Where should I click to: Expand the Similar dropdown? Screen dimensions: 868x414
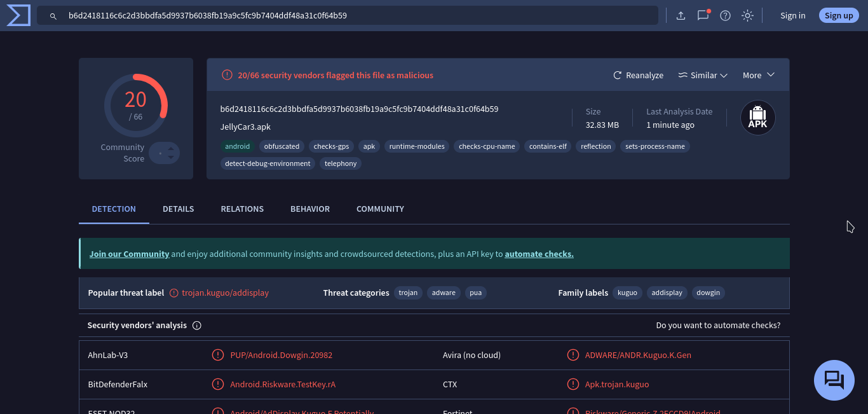pos(703,75)
